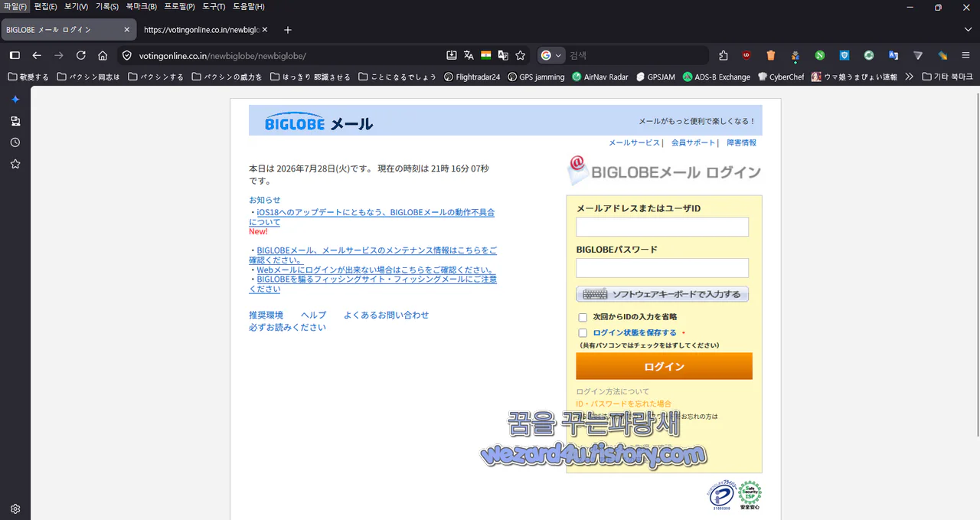Open the ことになるでしょう bookmark folder
Image resolution: width=980 pixels, height=520 pixels.
[x=397, y=77]
